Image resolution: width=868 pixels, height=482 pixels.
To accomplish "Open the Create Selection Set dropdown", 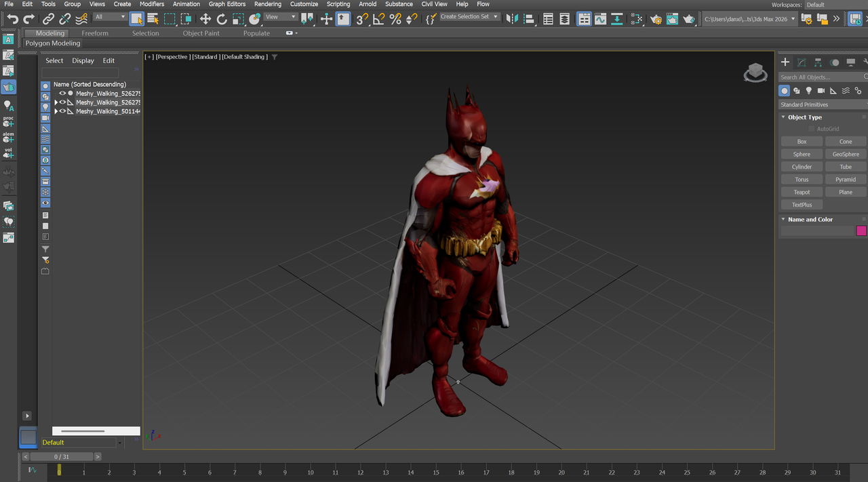I will click(469, 17).
